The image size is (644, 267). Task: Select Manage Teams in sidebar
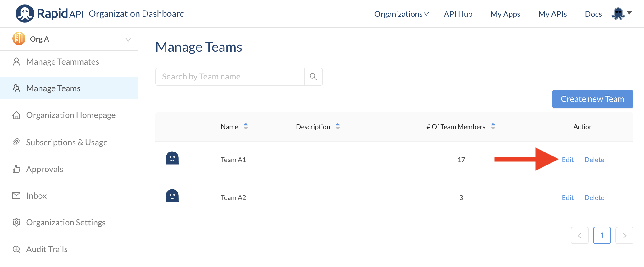pyautogui.click(x=69, y=88)
